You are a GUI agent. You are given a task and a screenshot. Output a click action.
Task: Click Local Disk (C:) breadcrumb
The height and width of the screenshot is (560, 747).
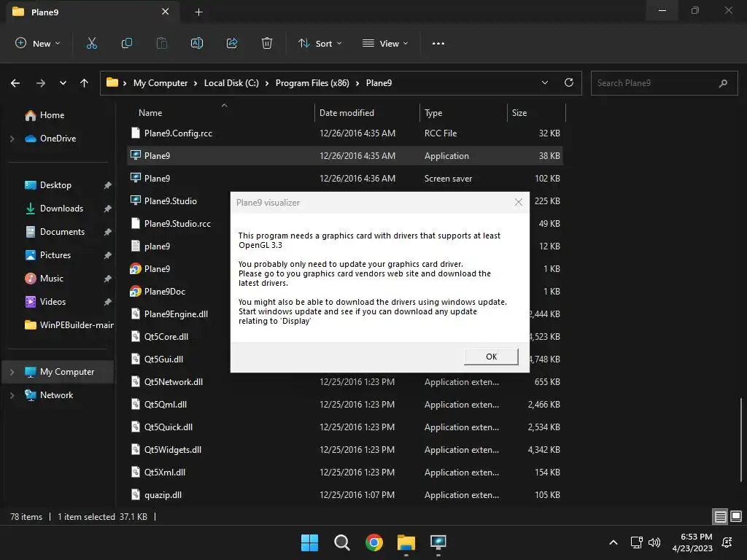point(231,83)
